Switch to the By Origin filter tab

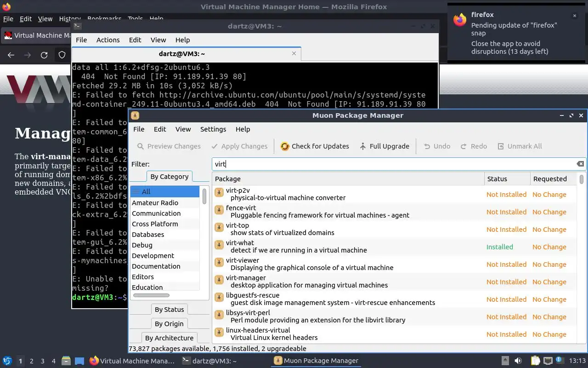pyautogui.click(x=169, y=324)
